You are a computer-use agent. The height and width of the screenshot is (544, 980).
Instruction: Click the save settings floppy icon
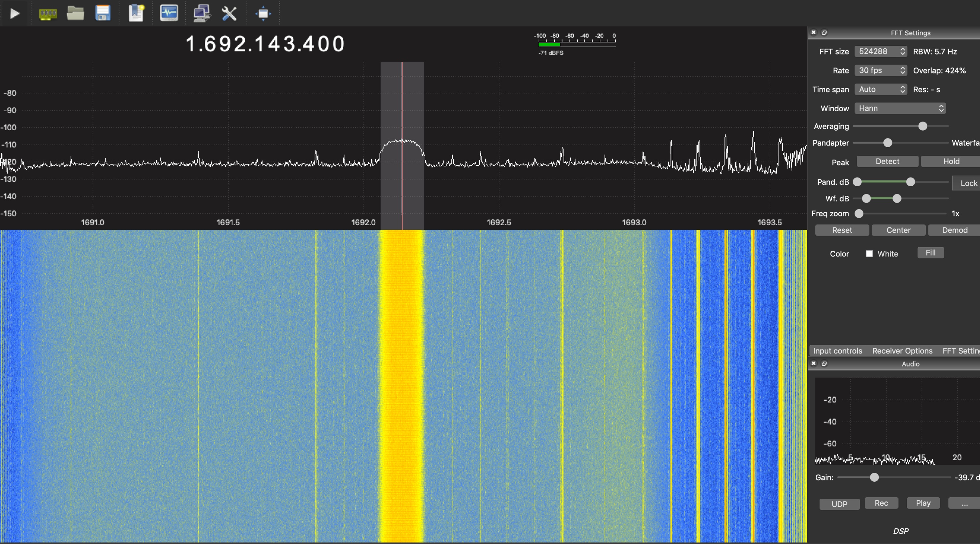pos(103,14)
